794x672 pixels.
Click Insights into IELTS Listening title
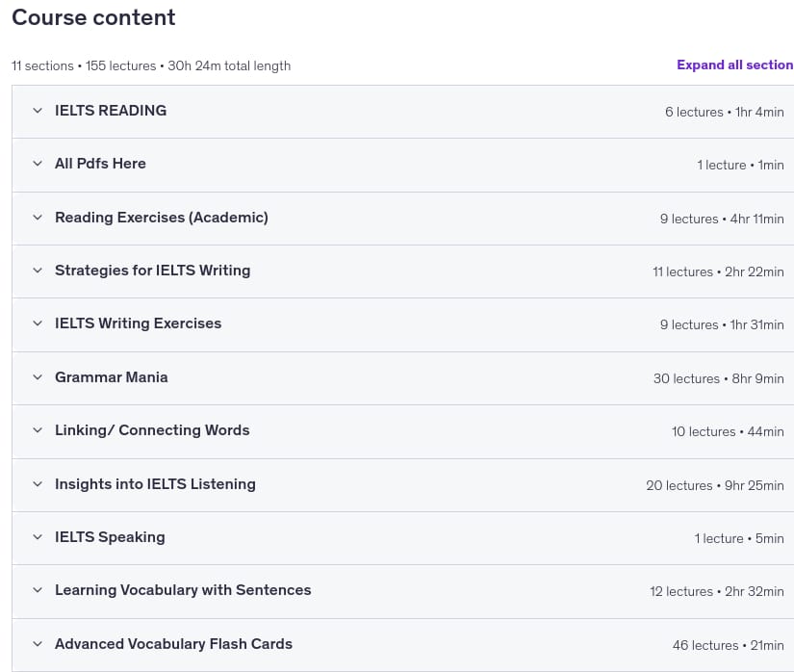(x=155, y=484)
